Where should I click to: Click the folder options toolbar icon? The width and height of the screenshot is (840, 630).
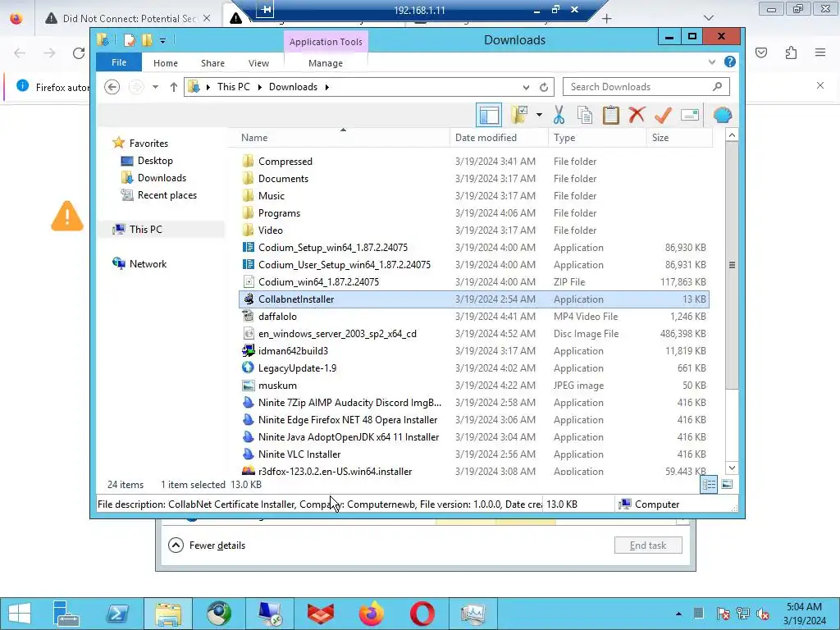519,115
